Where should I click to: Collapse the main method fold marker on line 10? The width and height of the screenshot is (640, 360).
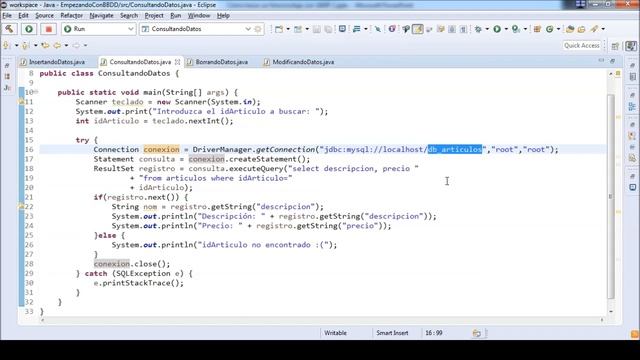(x=36, y=92)
